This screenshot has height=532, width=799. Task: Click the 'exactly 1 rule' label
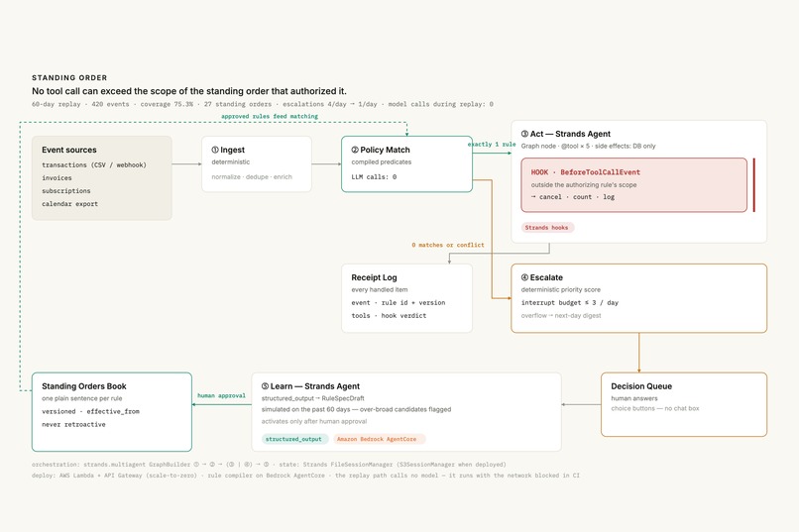click(492, 144)
